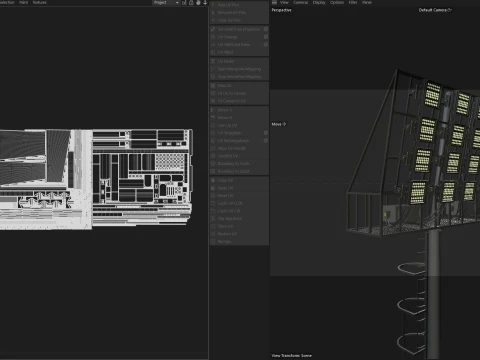
Task: Click the Move tool label in viewport
Action: 279,124
